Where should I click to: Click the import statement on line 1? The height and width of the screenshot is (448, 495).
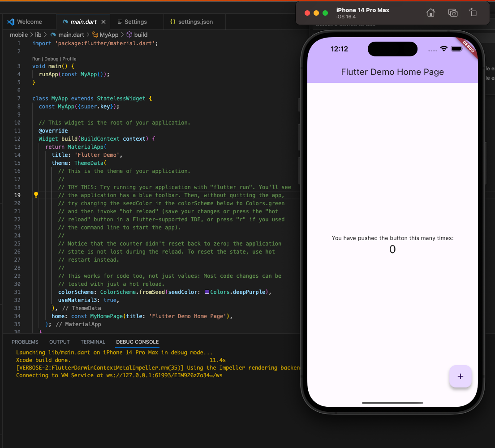pos(95,43)
